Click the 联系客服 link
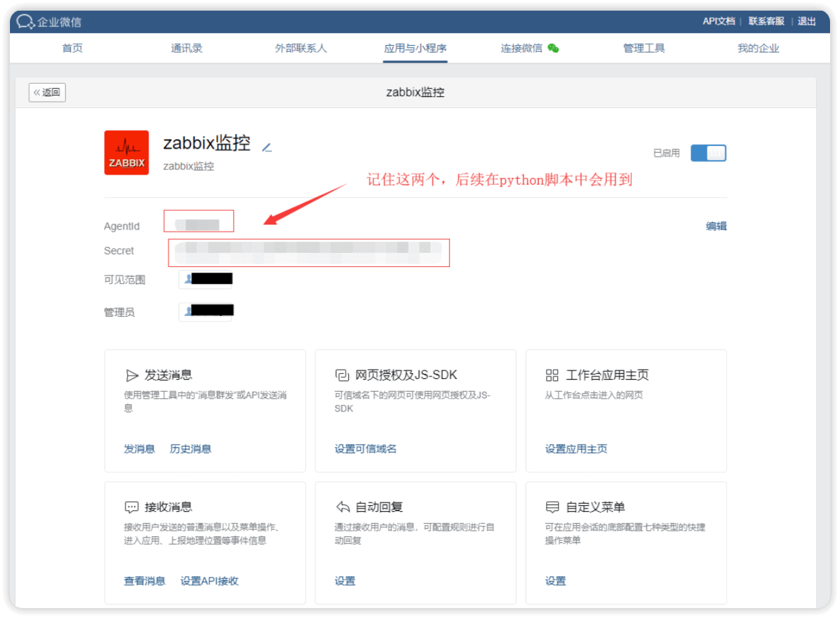840x618 pixels. coord(766,21)
